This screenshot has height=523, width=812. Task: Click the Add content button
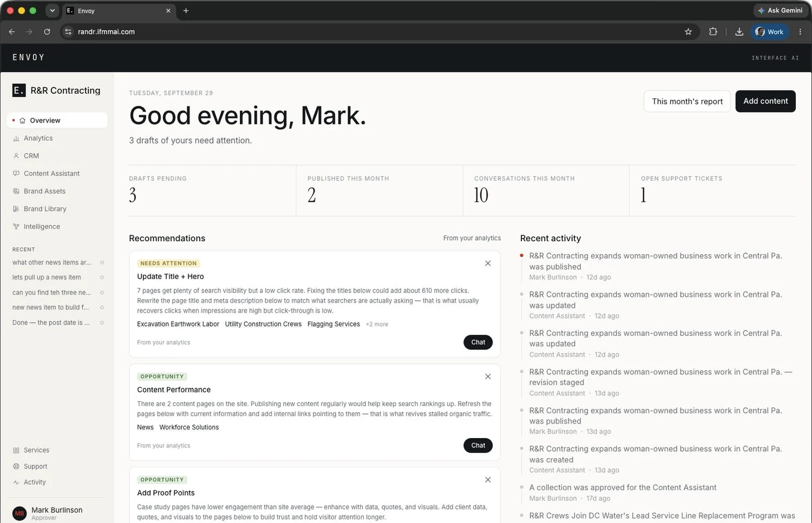(x=765, y=101)
